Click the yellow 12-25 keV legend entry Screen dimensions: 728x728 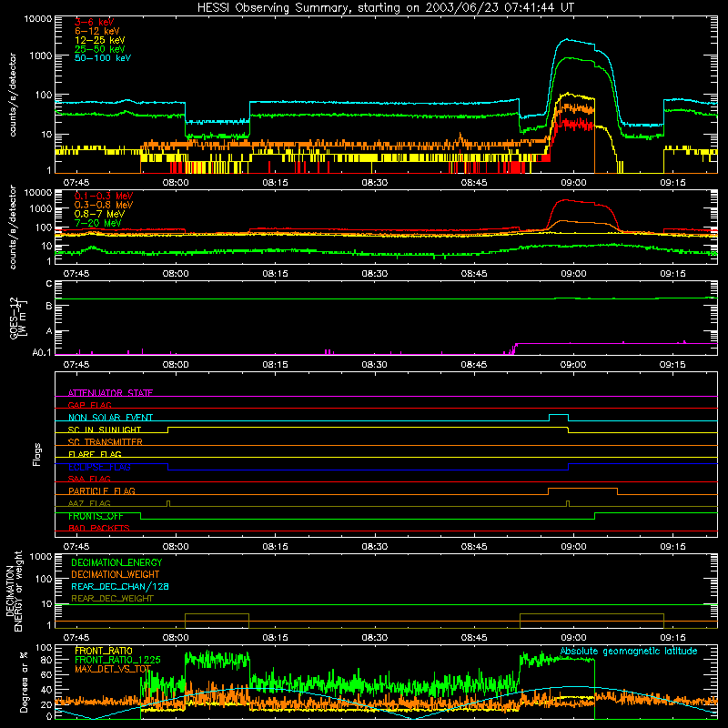pos(99,40)
